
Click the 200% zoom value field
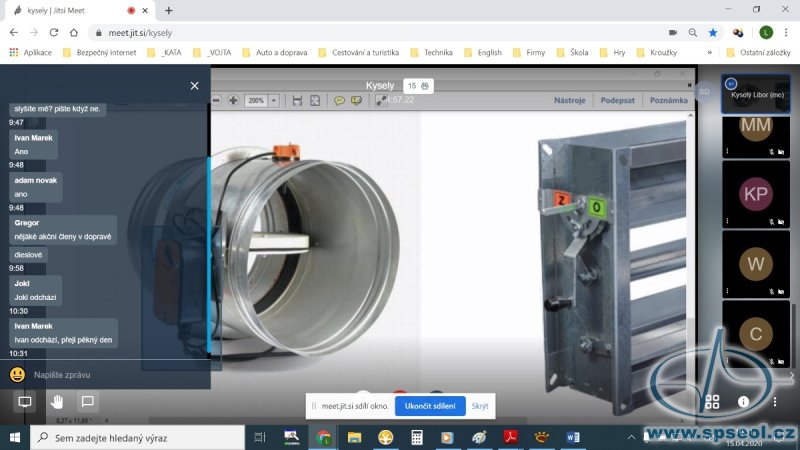[x=256, y=101]
